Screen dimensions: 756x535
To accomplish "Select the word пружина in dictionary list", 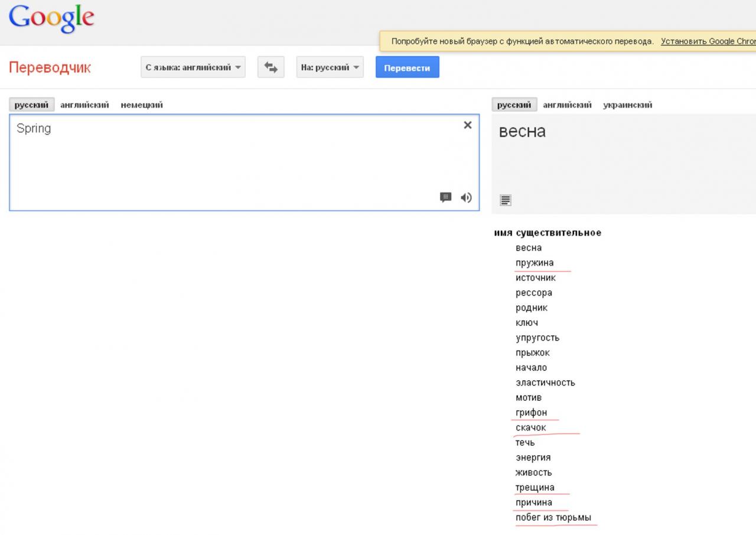I will pos(535,262).
